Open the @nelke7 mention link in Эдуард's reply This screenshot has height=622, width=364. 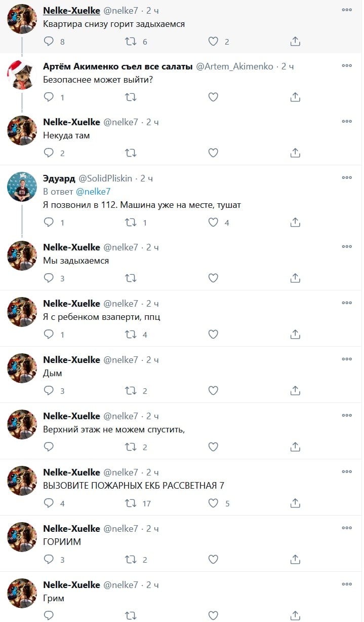[93, 191]
